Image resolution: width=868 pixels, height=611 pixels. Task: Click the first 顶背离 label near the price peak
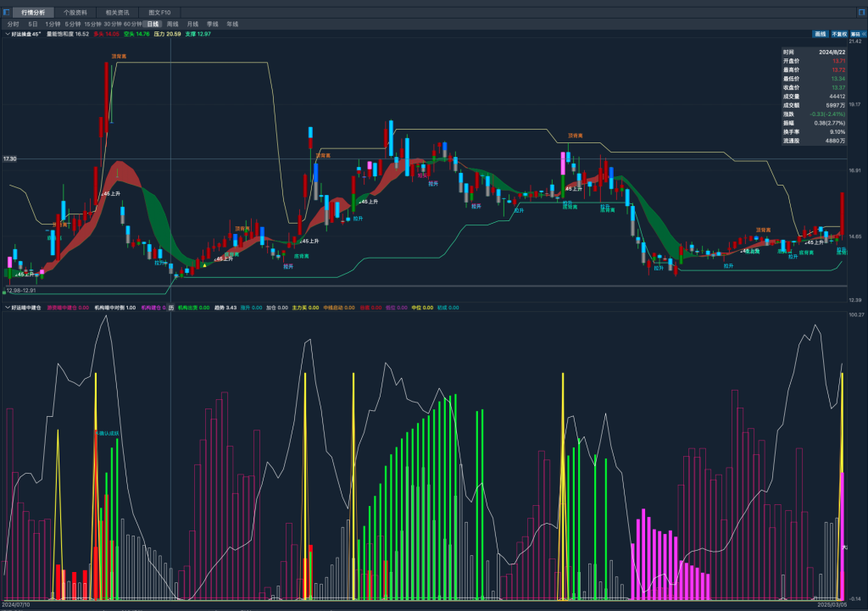119,56
